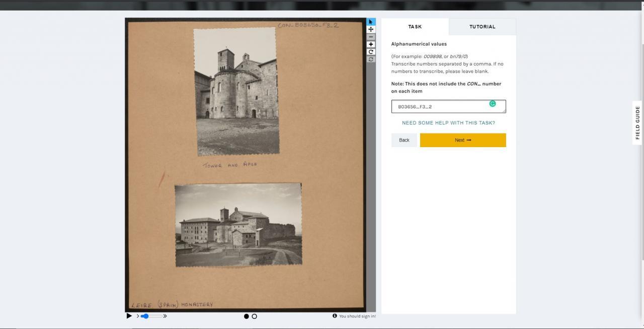Viewport: 644px width, 329px height.
Task: Activate the pan/move image tool
Action: click(371, 29)
